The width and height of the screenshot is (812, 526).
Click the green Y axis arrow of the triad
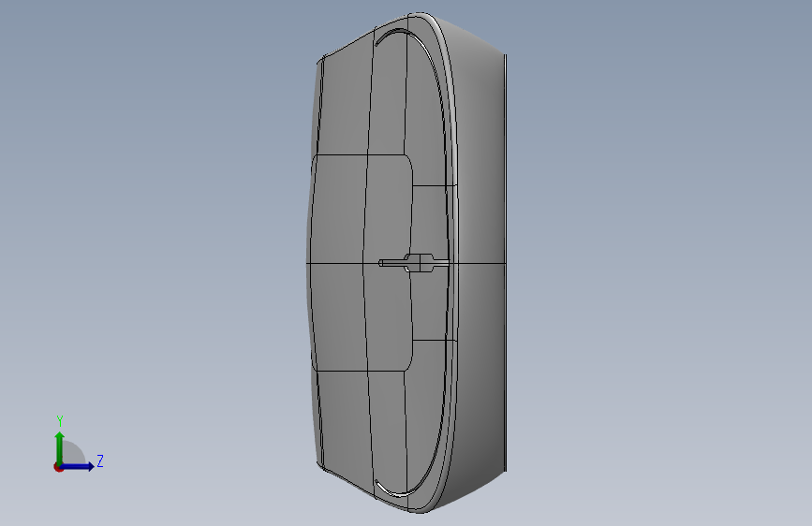click(x=60, y=447)
